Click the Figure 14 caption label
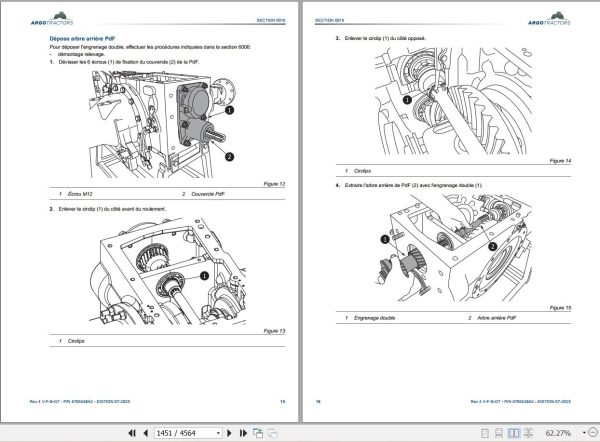 coord(560,161)
